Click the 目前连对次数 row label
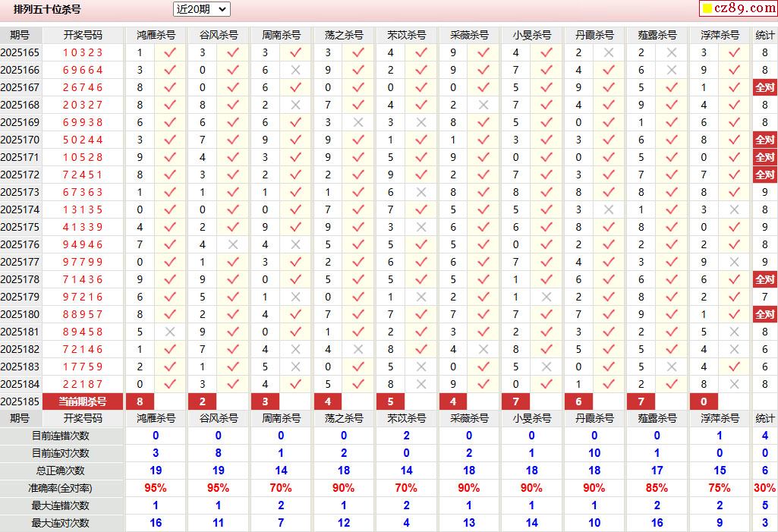 (x=61, y=453)
